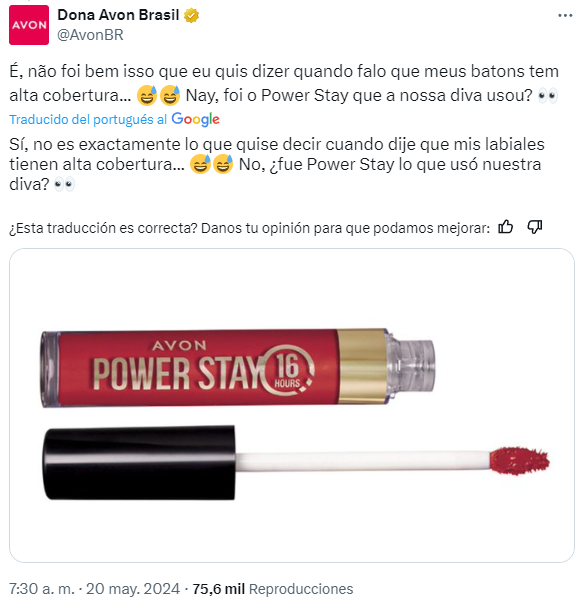Click the Google logo in translation notice
The height and width of the screenshot is (601, 588).
(195, 119)
